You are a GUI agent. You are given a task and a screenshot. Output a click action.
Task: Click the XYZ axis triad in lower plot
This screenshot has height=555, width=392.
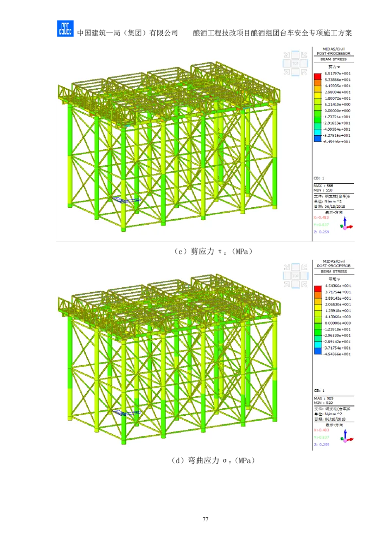pyautogui.click(x=346, y=437)
